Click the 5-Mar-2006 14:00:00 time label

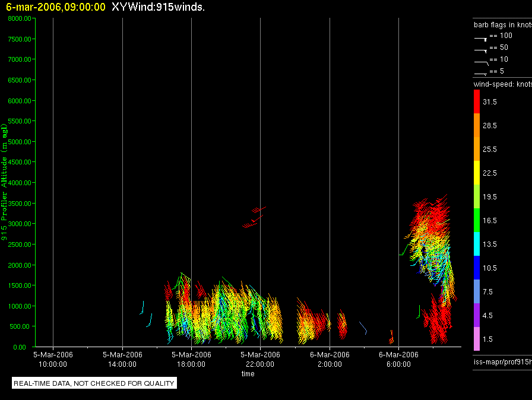pyautogui.click(x=122, y=359)
